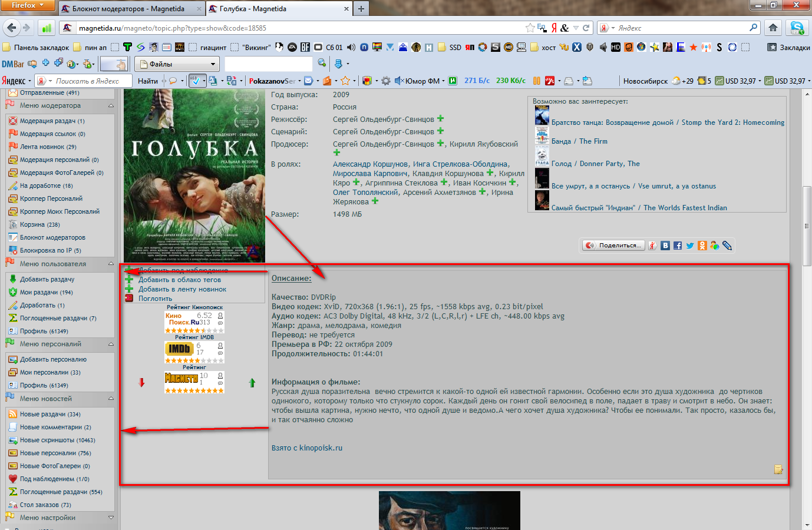Click the green plus next to Режиссёр name
The image size is (812, 530).
[x=440, y=119]
